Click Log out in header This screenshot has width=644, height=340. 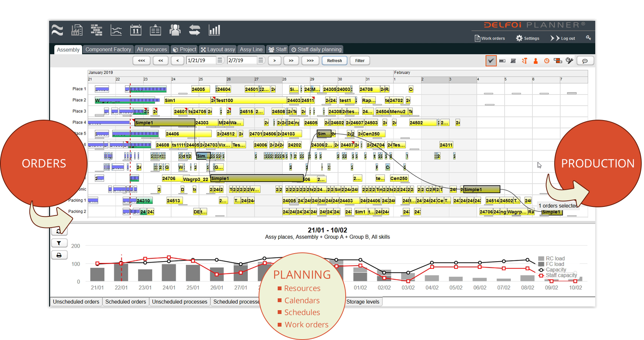pos(563,38)
